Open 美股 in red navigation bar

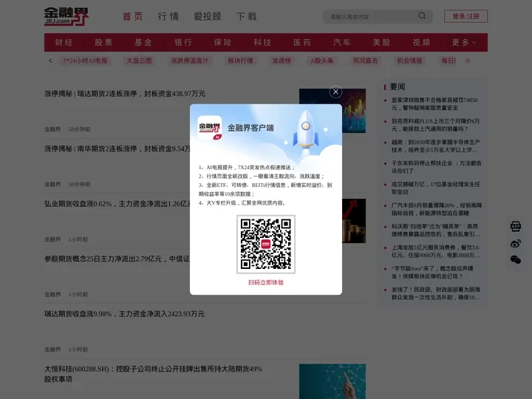(x=382, y=42)
